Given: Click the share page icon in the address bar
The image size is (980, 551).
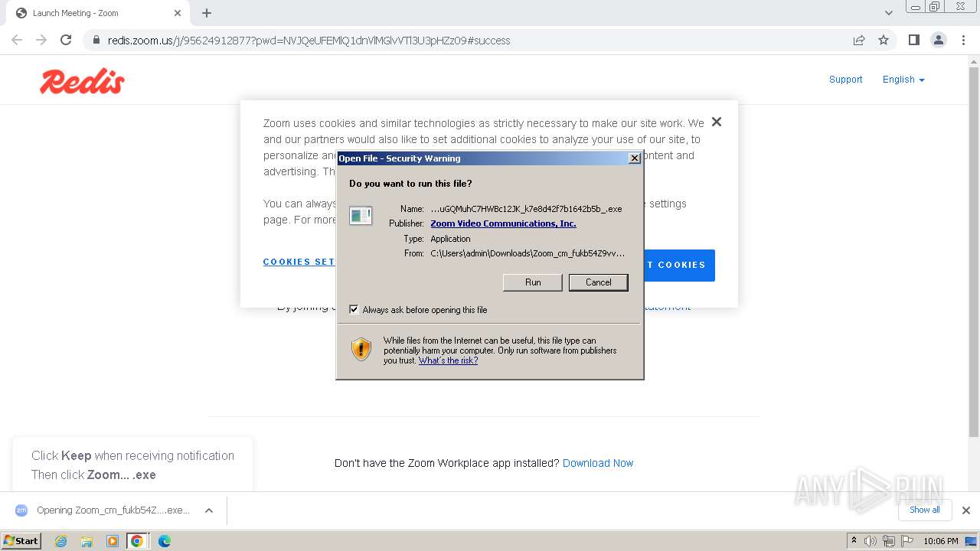Looking at the screenshot, I should pos(859,40).
